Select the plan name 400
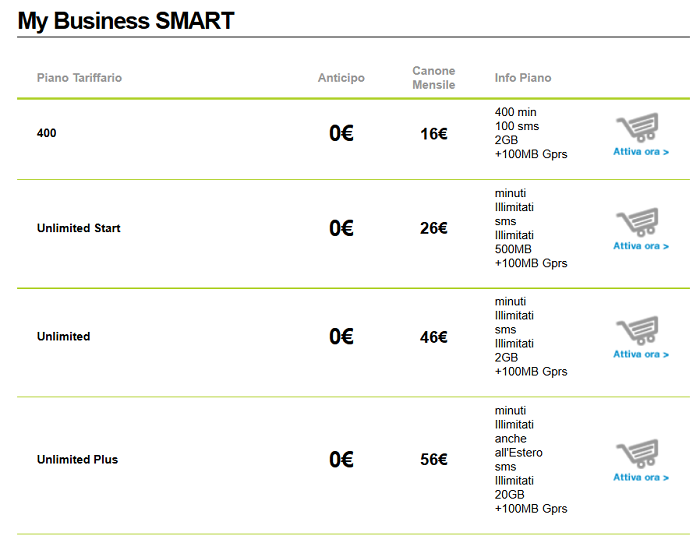The height and width of the screenshot is (550, 700). [46, 133]
